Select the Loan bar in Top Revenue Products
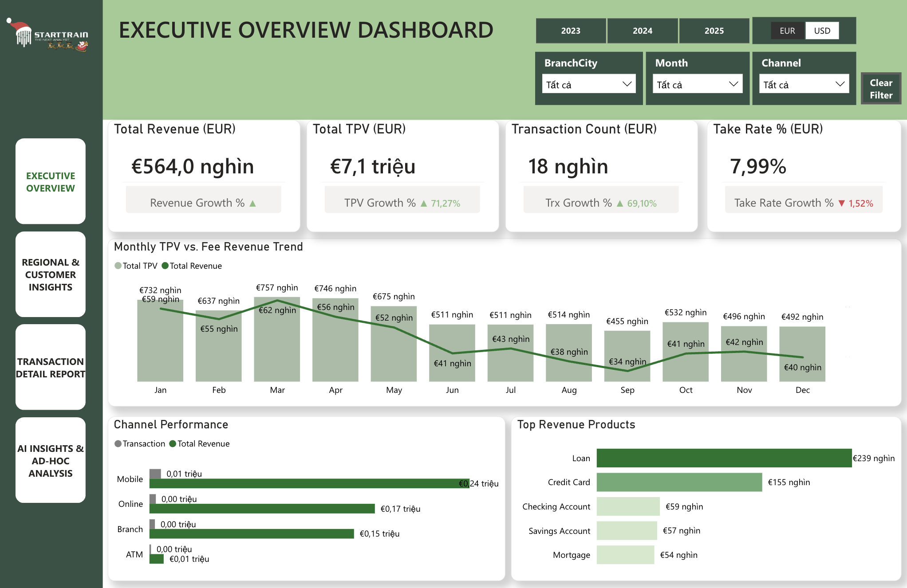Image resolution: width=907 pixels, height=588 pixels. click(723, 458)
